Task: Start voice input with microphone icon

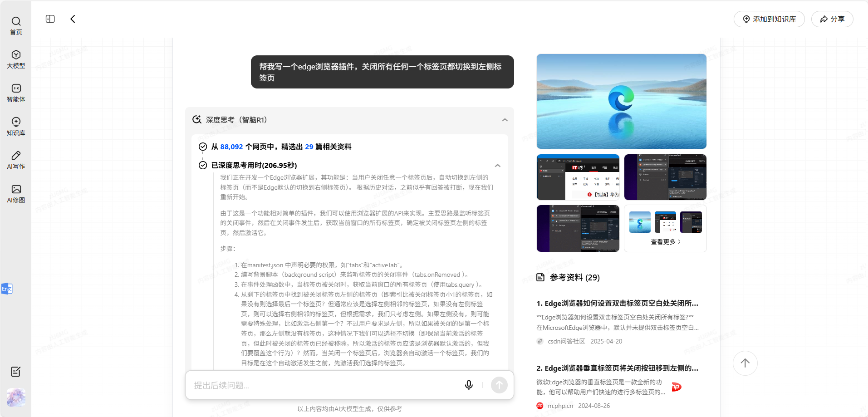Action: [469, 385]
